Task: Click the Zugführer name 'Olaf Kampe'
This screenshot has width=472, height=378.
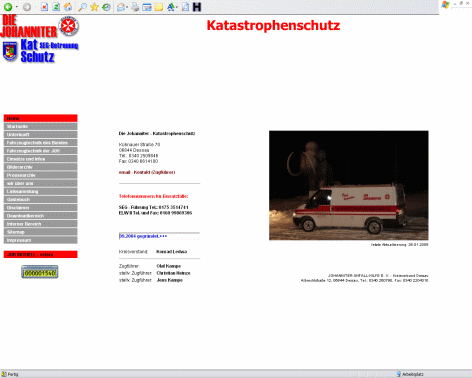Action: pyautogui.click(x=169, y=266)
